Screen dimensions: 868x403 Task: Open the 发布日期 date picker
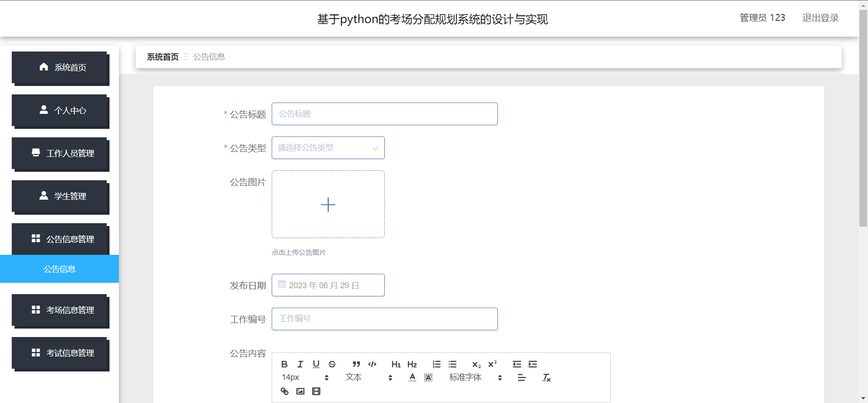[328, 285]
